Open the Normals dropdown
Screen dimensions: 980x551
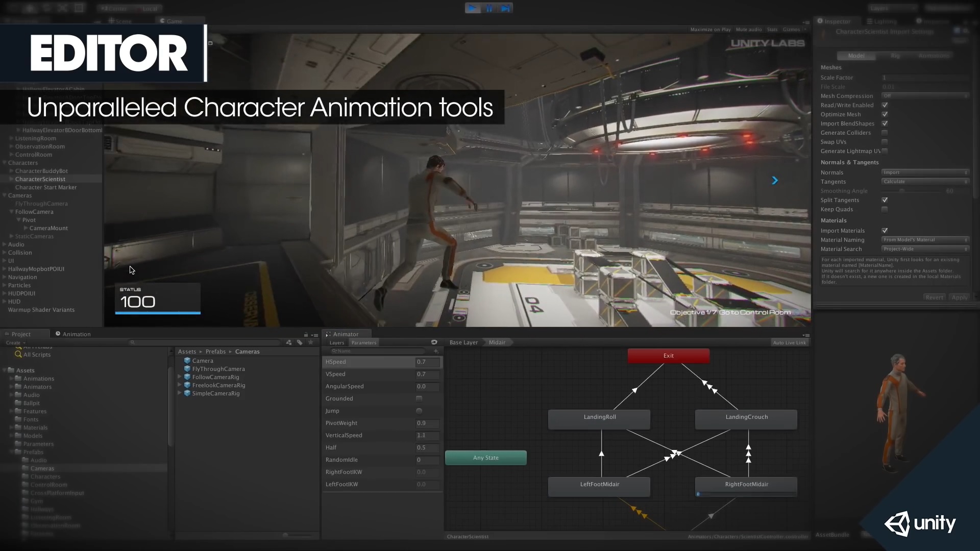pos(925,172)
